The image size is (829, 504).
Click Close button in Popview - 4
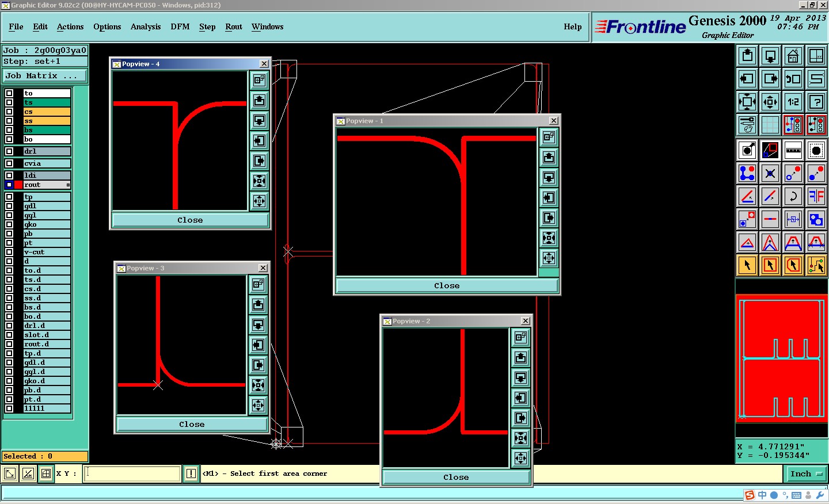click(x=190, y=220)
